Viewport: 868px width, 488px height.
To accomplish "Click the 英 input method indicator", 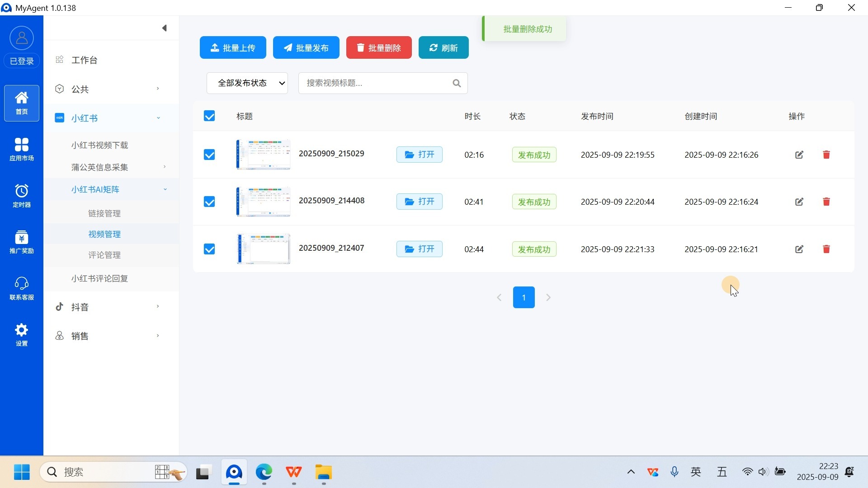I will click(696, 472).
